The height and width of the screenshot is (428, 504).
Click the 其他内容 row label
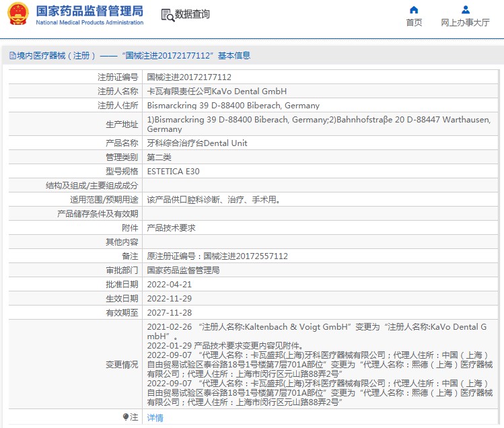click(x=122, y=242)
